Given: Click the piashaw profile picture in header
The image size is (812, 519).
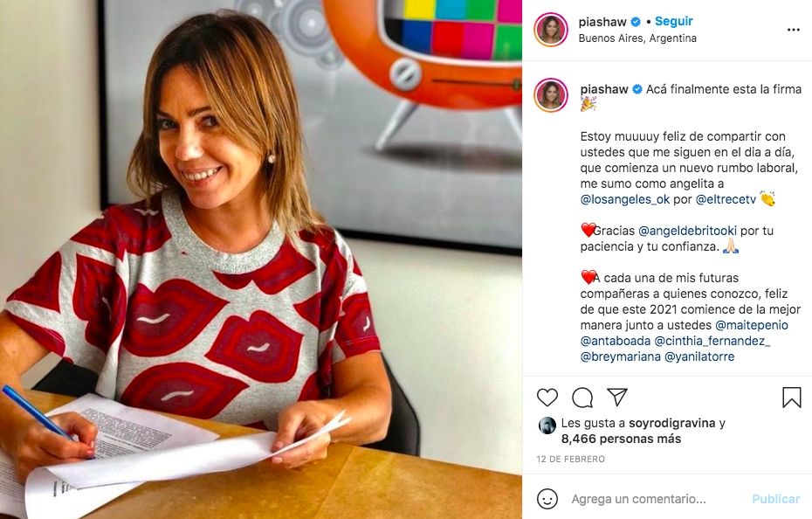Looking at the screenshot, I should pyautogui.click(x=551, y=30).
